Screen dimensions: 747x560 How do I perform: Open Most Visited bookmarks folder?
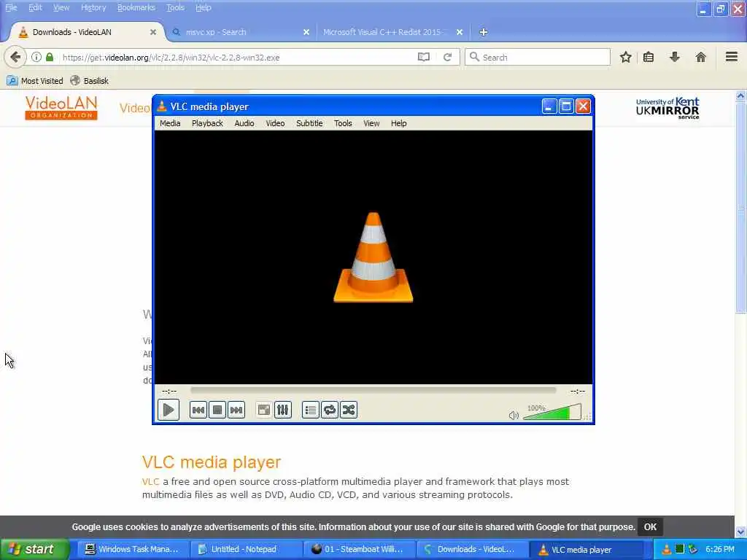click(x=35, y=81)
